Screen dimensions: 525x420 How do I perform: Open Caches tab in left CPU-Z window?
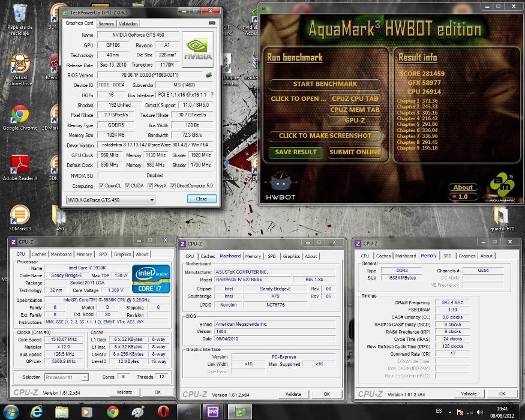pos(39,254)
